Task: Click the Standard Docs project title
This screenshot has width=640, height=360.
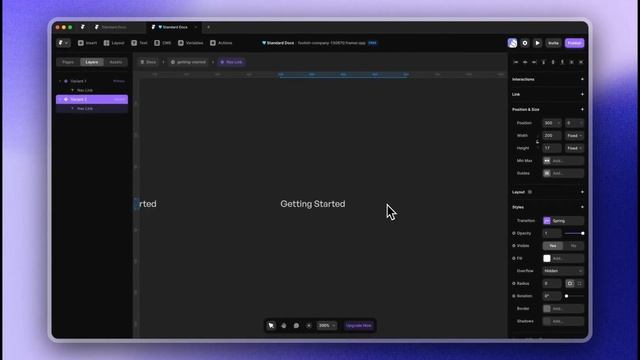Action: tap(278, 43)
